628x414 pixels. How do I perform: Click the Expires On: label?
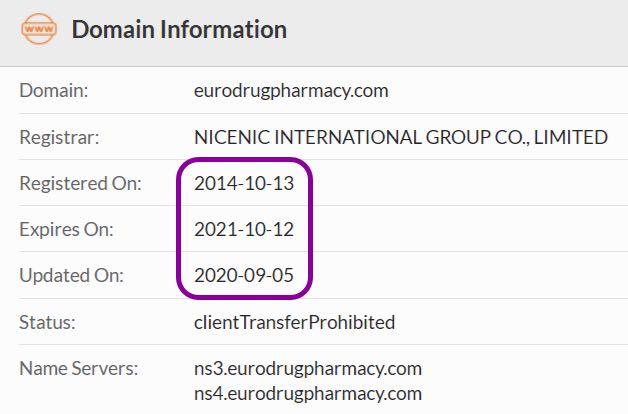66,229
